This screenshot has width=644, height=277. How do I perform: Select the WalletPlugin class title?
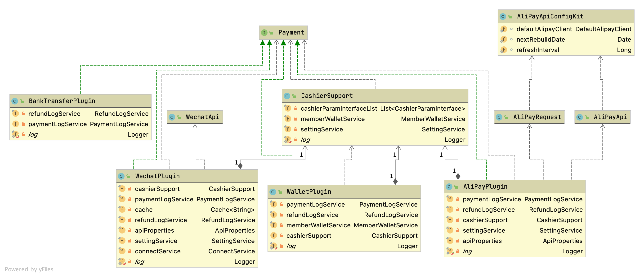309,192
